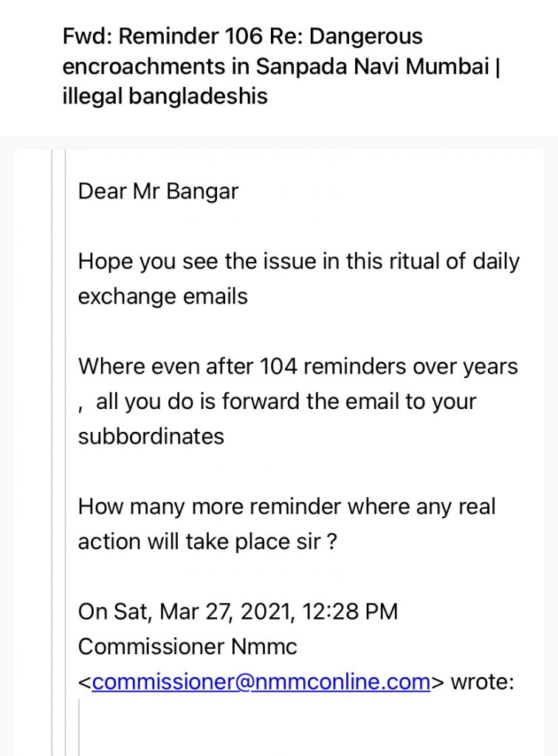Click the double vertical quote bar at left
The image size is (558, 756).
59,453
